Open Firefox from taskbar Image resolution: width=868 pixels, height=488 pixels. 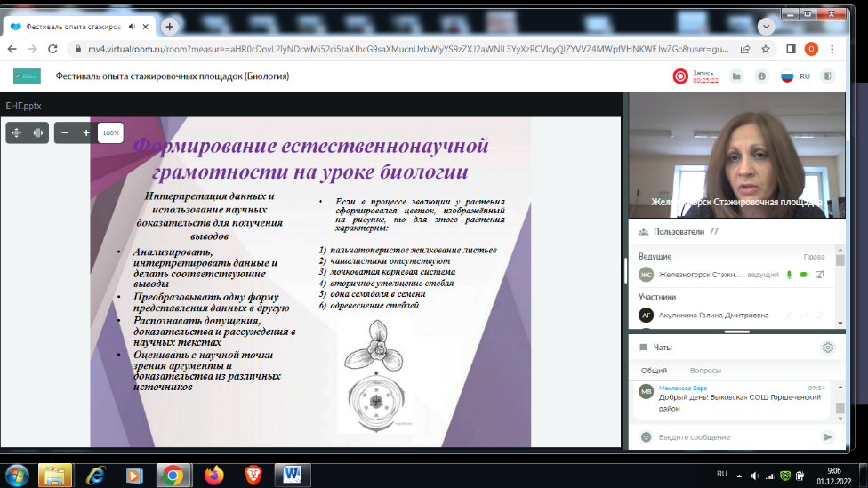214,476
